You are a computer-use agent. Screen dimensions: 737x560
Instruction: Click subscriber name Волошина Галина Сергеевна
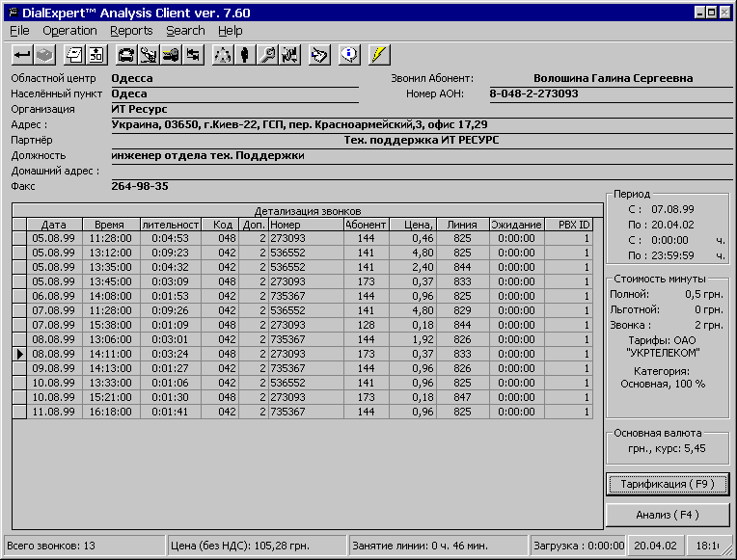pos(613,78)
